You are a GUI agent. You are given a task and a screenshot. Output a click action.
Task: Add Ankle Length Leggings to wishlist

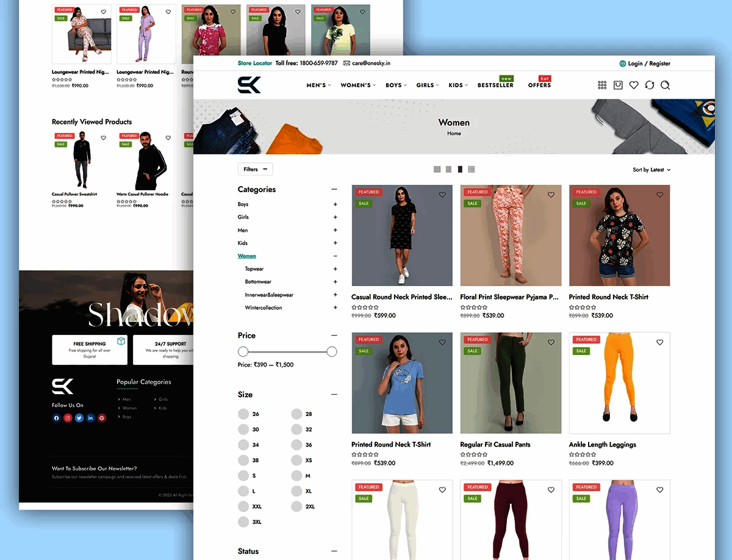click(x=659, y=343)
